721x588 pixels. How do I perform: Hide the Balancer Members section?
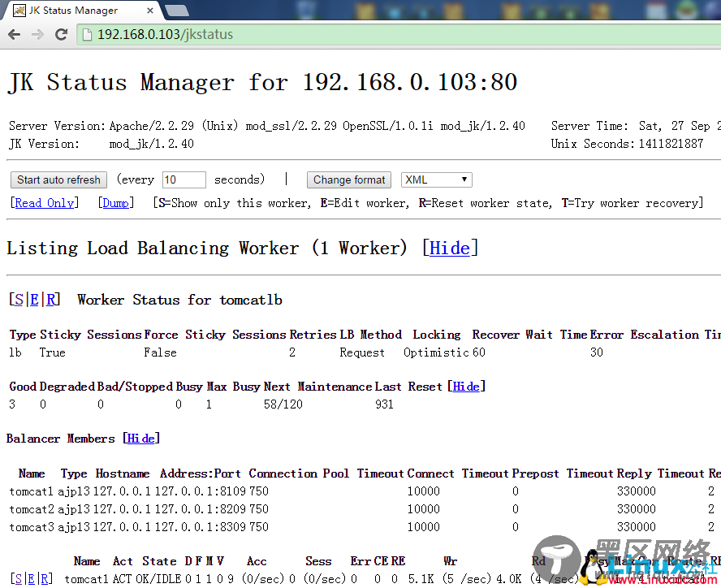click(140, 439)
